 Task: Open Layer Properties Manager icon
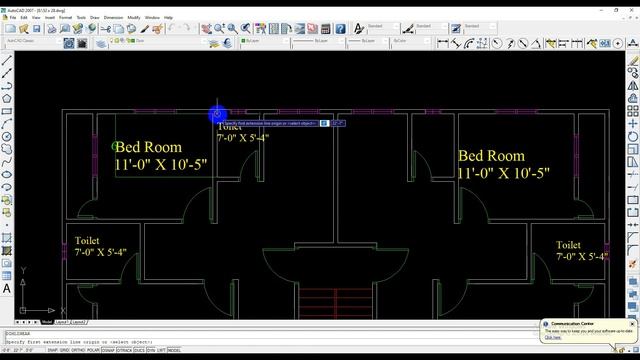coord(101,43)
